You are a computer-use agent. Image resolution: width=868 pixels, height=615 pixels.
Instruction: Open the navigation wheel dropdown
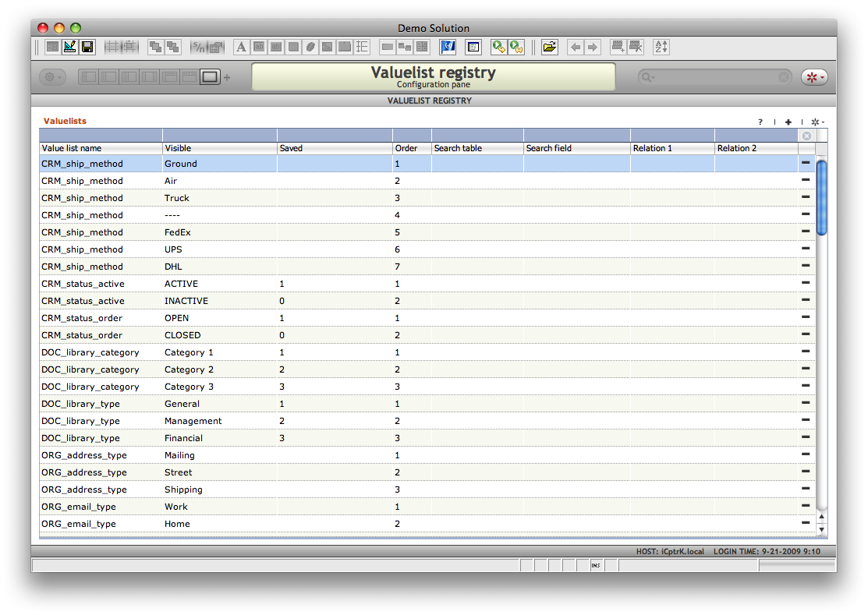[52, 77]
